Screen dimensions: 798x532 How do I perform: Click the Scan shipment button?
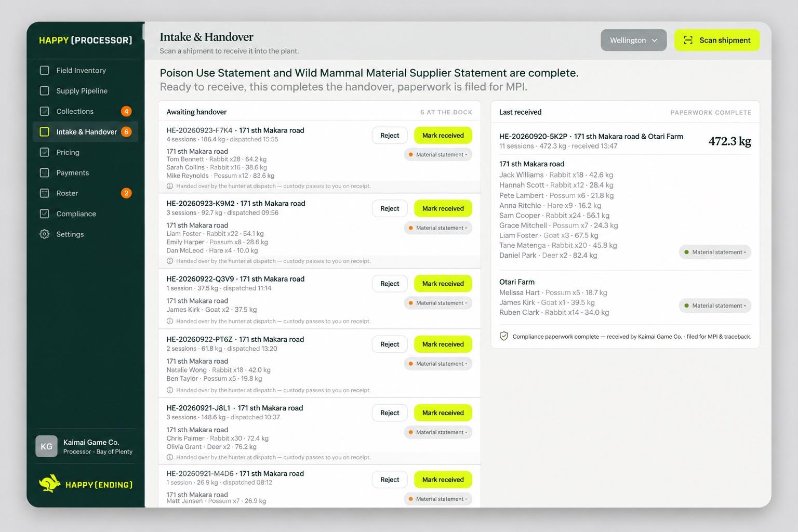pyautogui.click(x=717, y=40)
